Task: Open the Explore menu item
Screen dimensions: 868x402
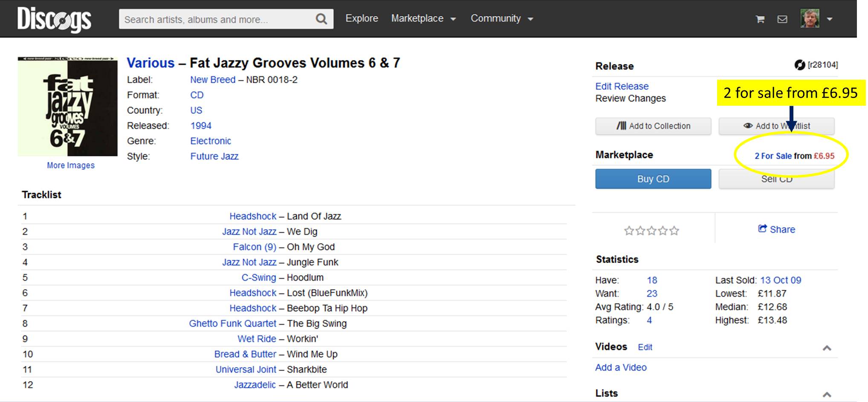Action: coord(362,19)
